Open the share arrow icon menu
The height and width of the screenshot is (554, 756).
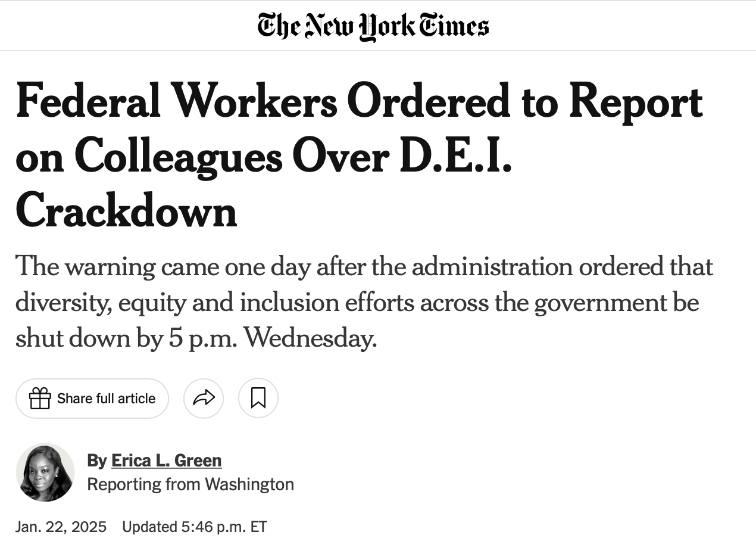[x=204, y=398]
